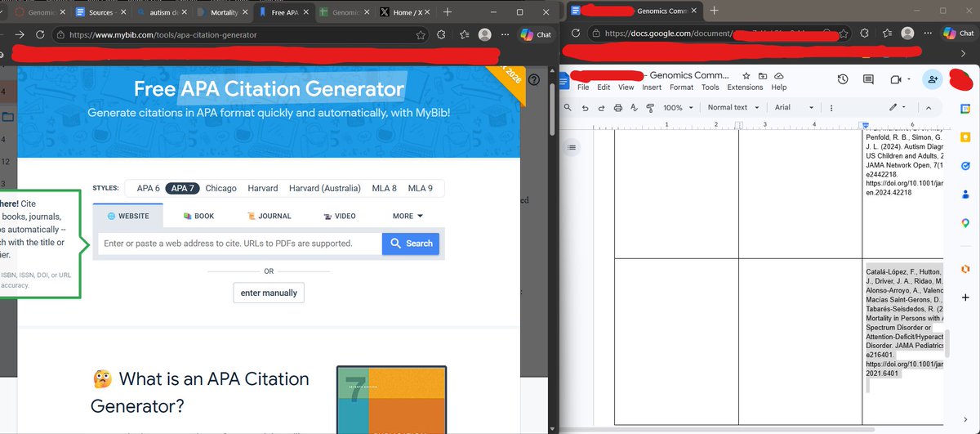Open the Google Docs Format menu
This screenshot has height=434, width=980.
tap(681, 87)
